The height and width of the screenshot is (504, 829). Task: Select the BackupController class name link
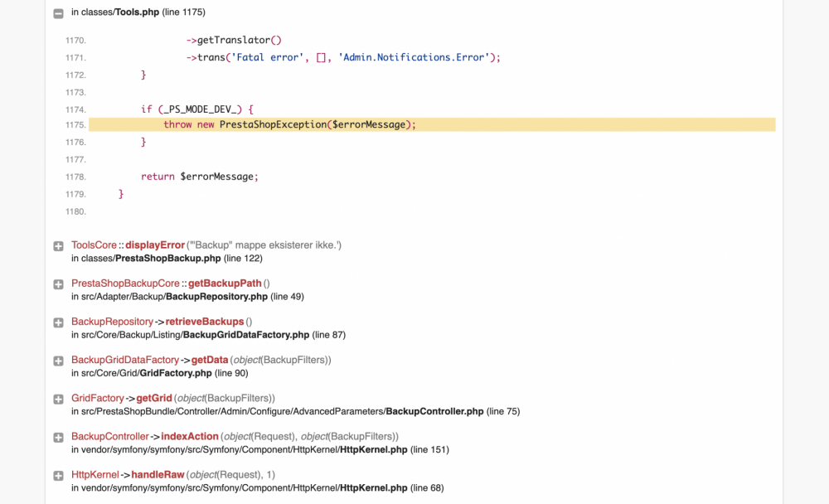110,436
